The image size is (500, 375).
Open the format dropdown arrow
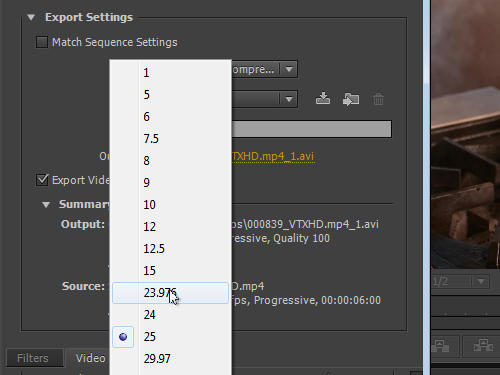[x=289, y=69]
